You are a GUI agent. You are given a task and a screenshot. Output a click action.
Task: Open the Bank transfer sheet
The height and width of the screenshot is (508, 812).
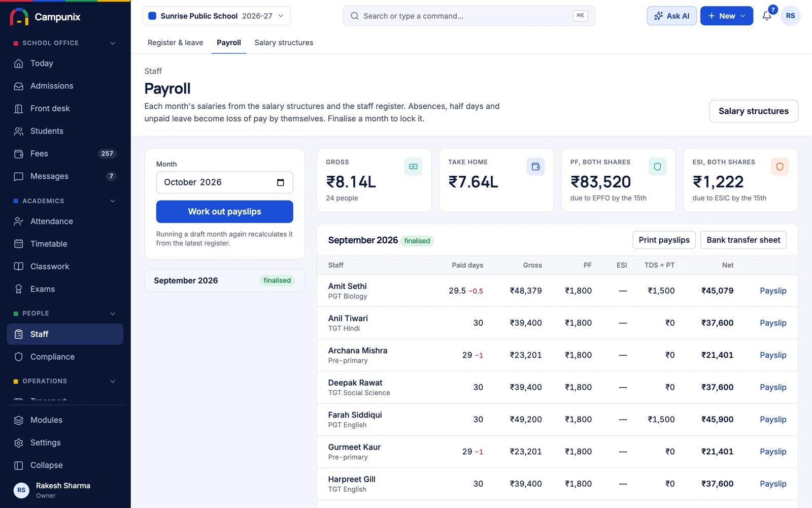coord(743,240)
